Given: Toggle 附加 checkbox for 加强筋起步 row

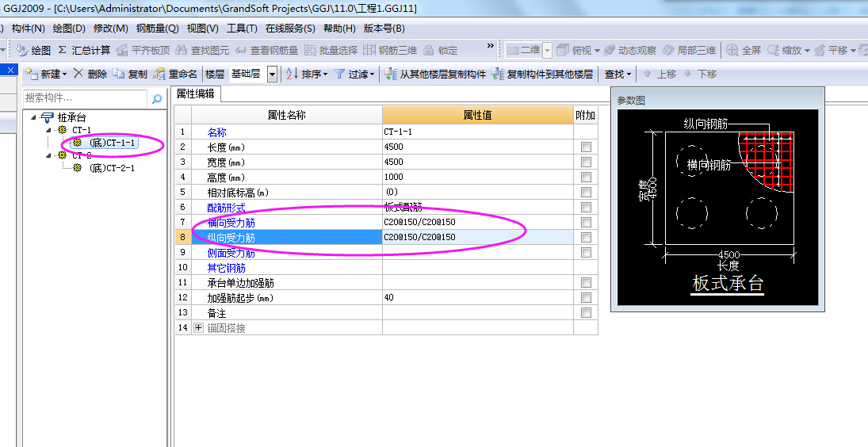Looking at the screenshot, I should click(x=587, y=298).
